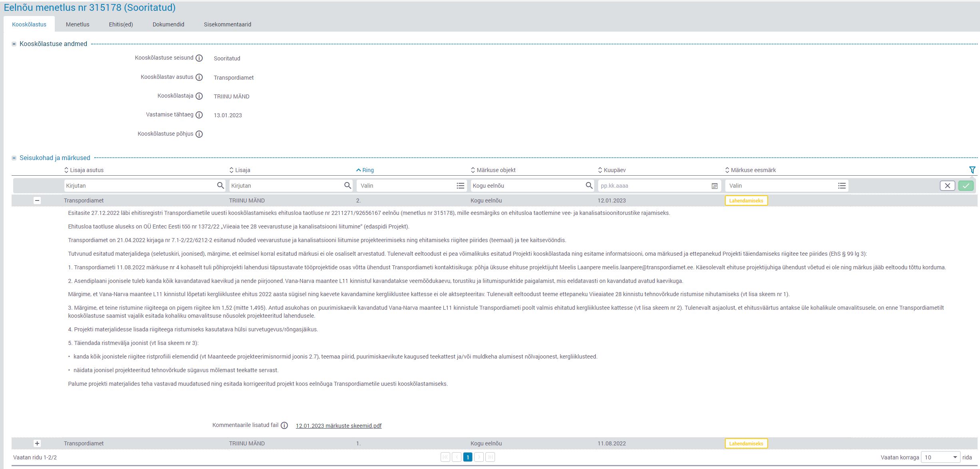Collapse the expanded 12.01.2023 Transpordiamet row
980x469 pixels.
point(37,200)
